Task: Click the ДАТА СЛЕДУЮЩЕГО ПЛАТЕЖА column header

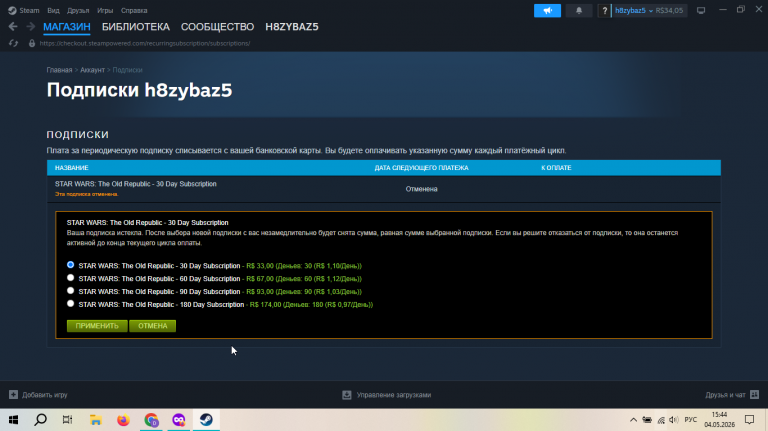Action: point(421,168)
